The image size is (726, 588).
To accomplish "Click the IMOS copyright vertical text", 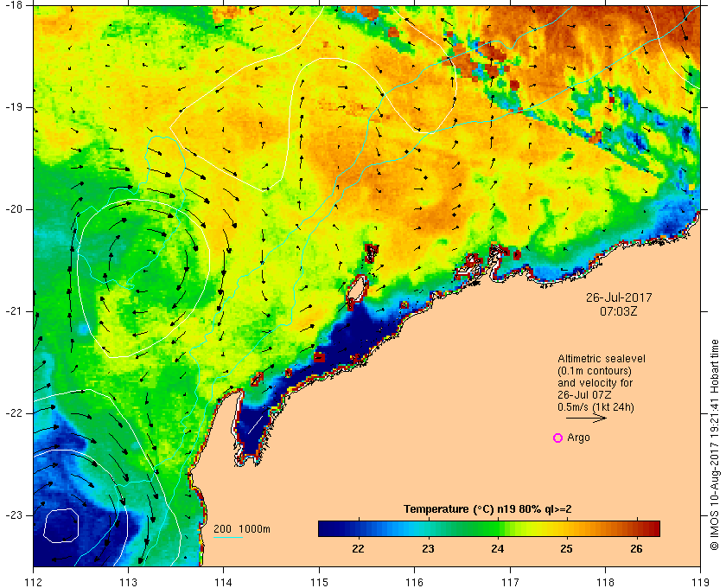I will [715, 444].
